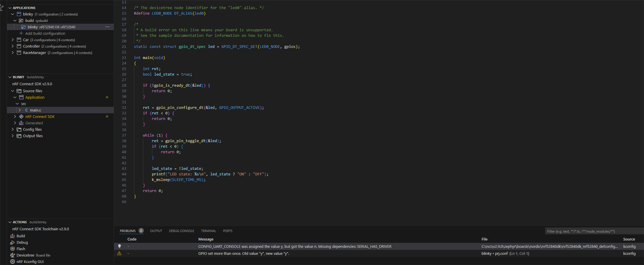This screenshot has width=644, height=265.
Task: Click the C file icon next to main.c
Action: (x=26, y=110)
